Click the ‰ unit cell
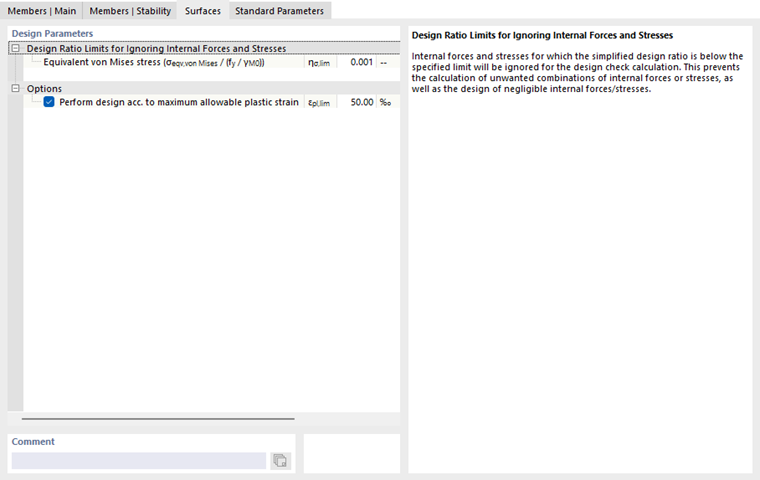 coord(386,102)
